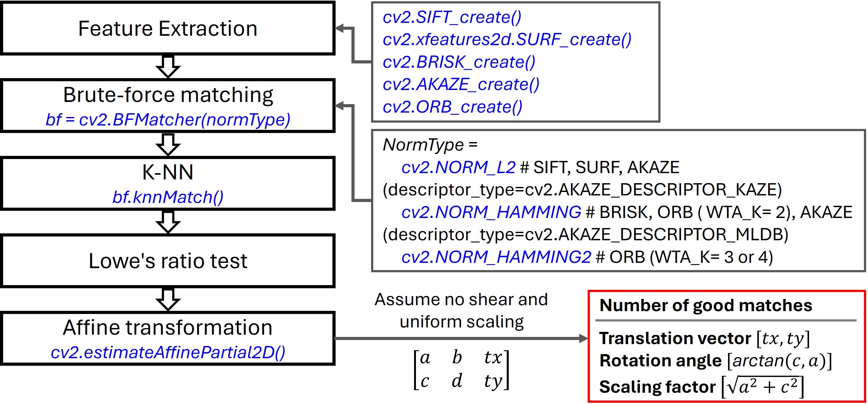Click the Feature Extraction box
868x404 pixels.
[167, 28]
